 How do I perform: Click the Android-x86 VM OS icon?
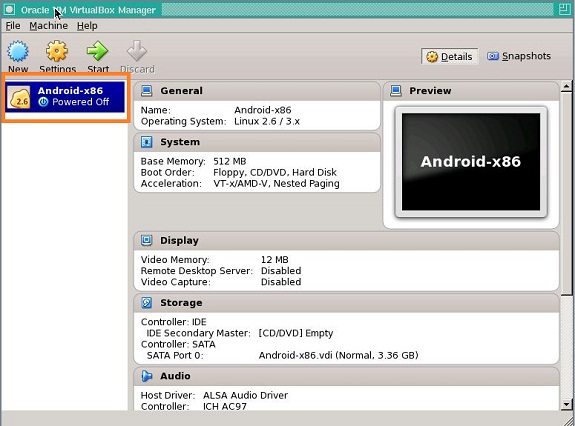click(x=19, y=98)
